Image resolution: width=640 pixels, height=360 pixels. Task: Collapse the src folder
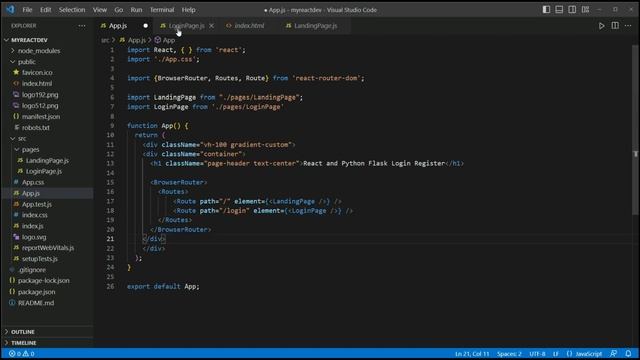coord(22,139)
